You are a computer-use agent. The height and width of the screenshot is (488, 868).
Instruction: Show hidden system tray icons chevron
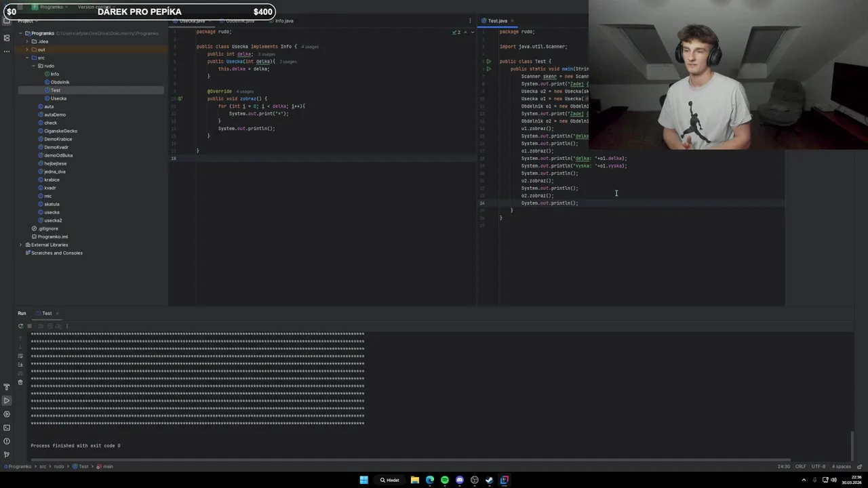[x=805, y=480]
